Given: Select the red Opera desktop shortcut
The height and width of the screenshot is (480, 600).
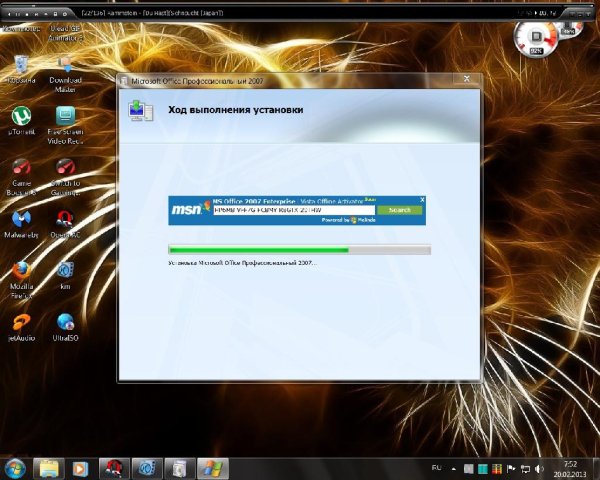Looking at the screenshot, I should [x=65, y=224].
